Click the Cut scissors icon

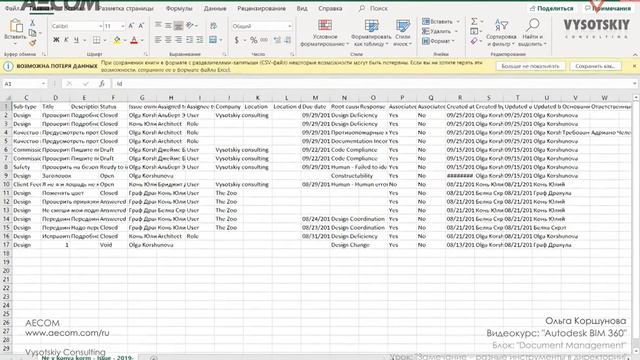[33, 23]
